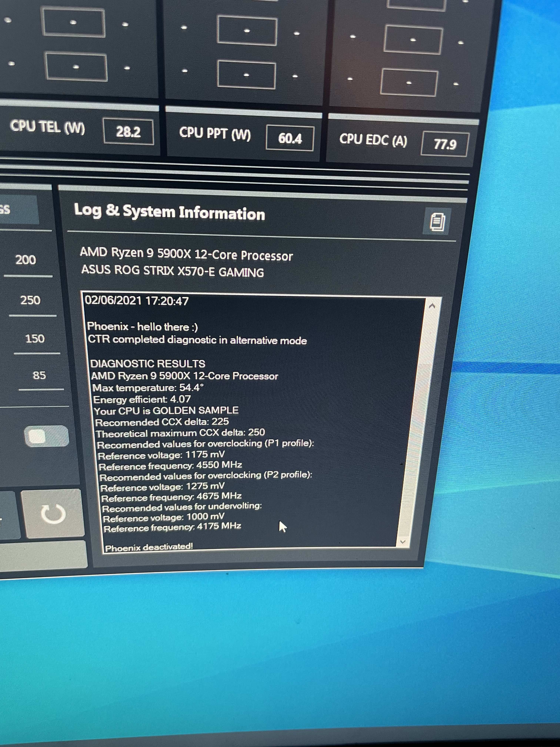Click the CPU EDC (A) value 77.9
560x747 pixels.
tap(445, 145)
